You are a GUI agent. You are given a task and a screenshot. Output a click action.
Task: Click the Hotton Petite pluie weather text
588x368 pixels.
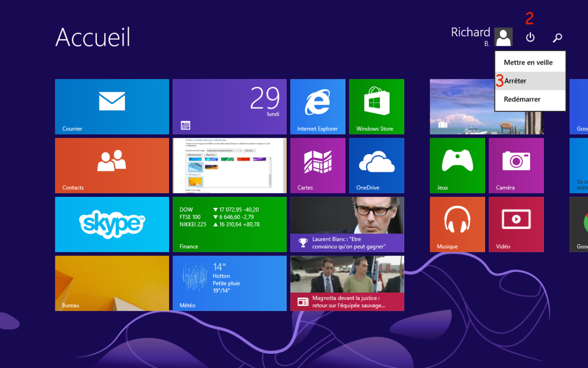tap(226, 280)
